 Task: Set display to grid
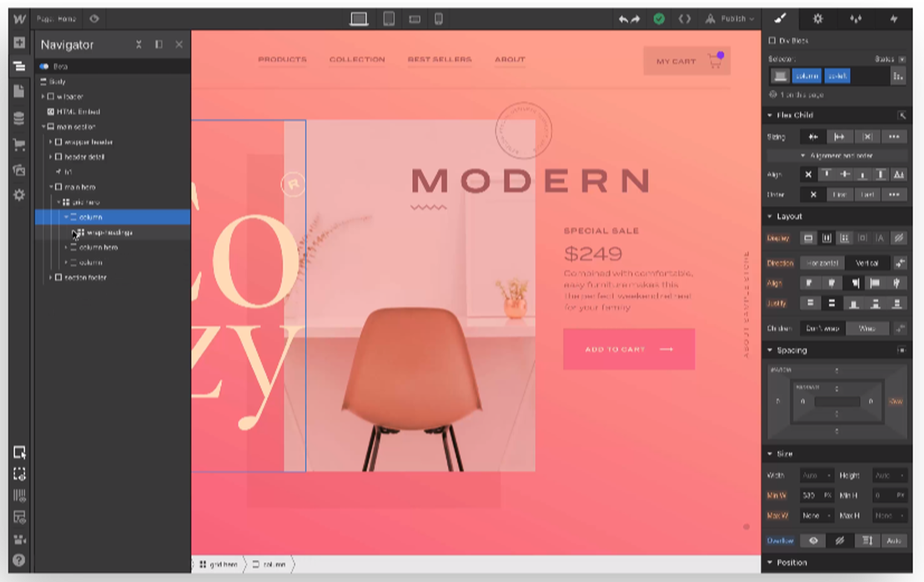pyautogui.click(x=845, y=238)
